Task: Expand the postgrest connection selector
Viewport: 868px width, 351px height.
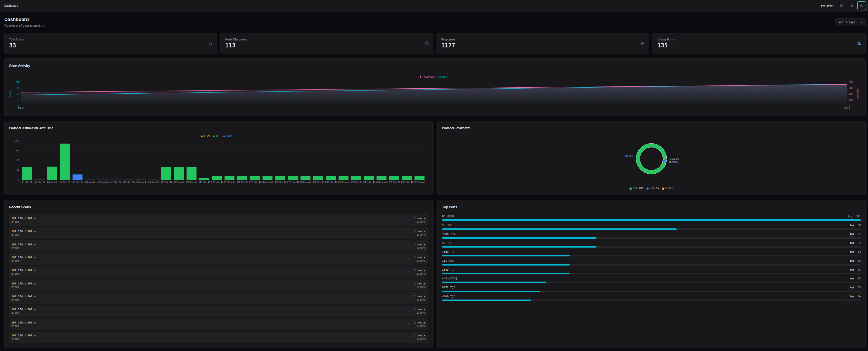Action: [827, 6]
